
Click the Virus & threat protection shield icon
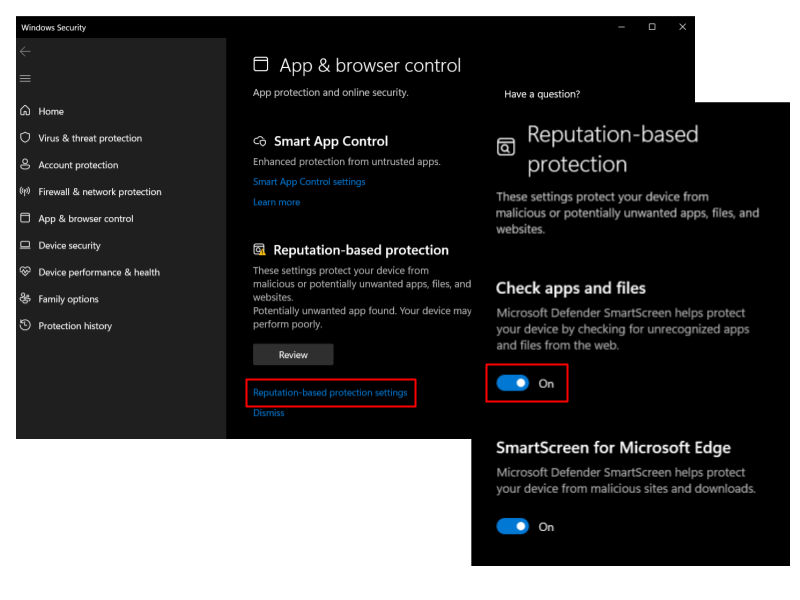pos(25,138)
